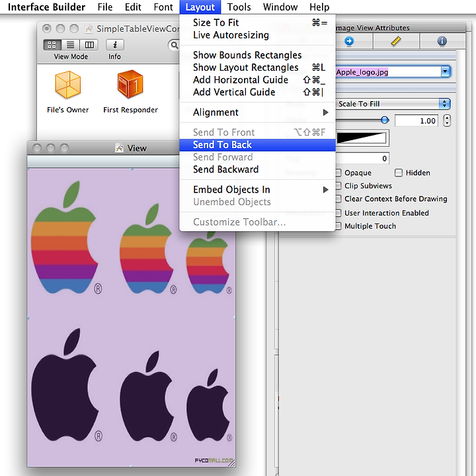
Task: Choose Show Bounds Rectangles
Action: click(257, 56)
